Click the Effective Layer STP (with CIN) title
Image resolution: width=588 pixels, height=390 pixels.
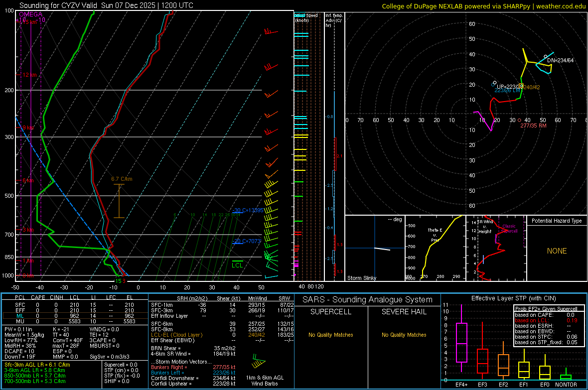click(x=513, y=298)
